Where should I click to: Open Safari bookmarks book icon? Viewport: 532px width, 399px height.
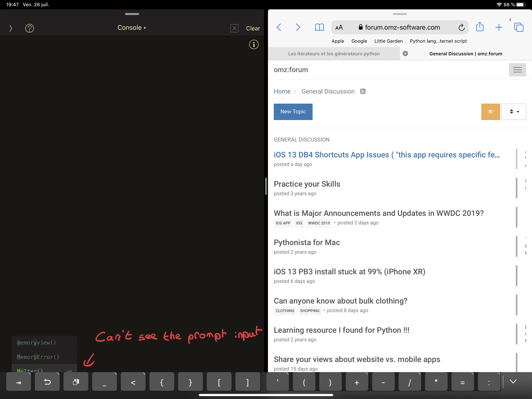319,27
